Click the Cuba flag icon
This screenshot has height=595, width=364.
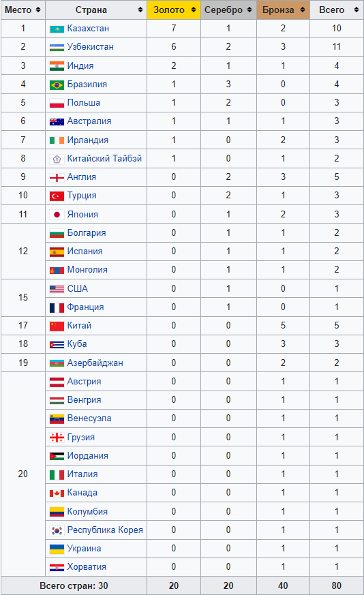coord(57,345)
